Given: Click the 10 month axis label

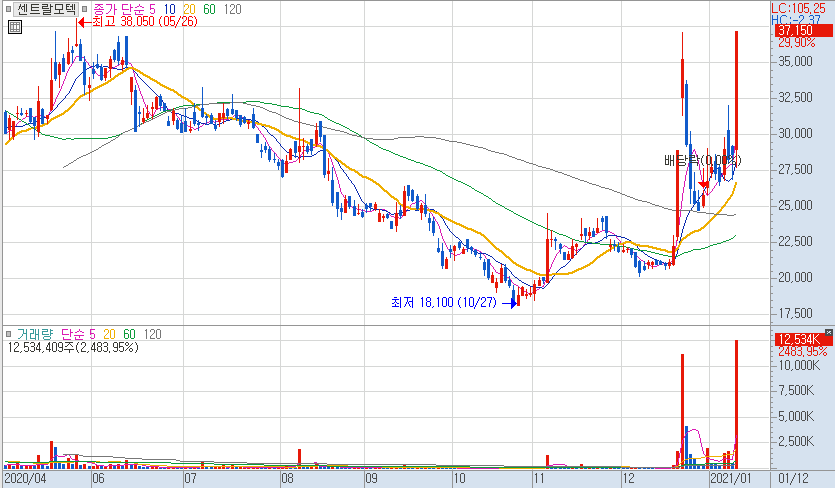Looking at the screenshot, I should pyautogui.click(x=459, y=478).
